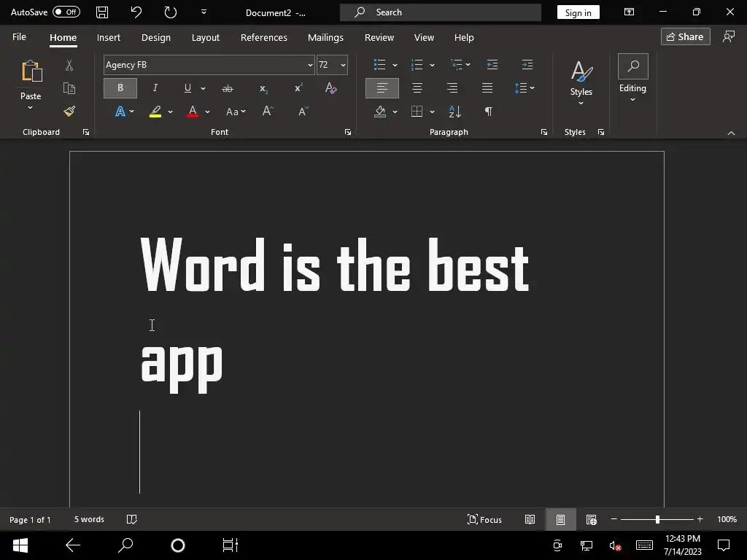Open Borders dropdown arrow
The height and width of the screenshot is (560, 747).
click(432, 112)
